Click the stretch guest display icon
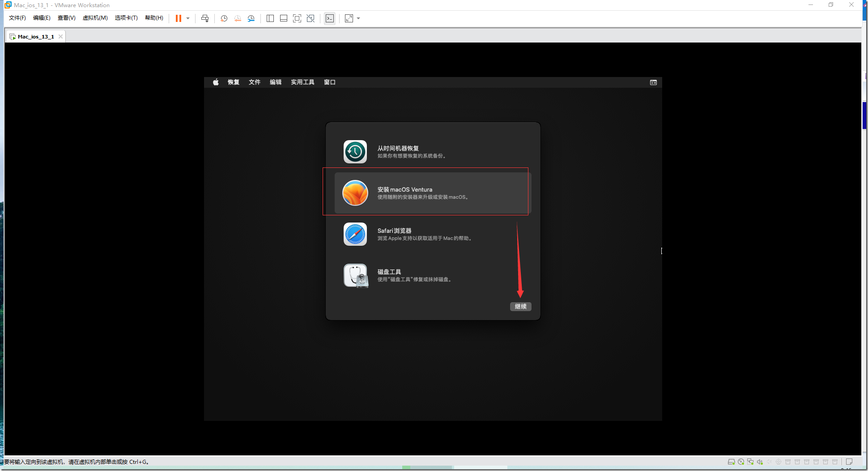This screenshot has width=868, height=471. point(349,18)
